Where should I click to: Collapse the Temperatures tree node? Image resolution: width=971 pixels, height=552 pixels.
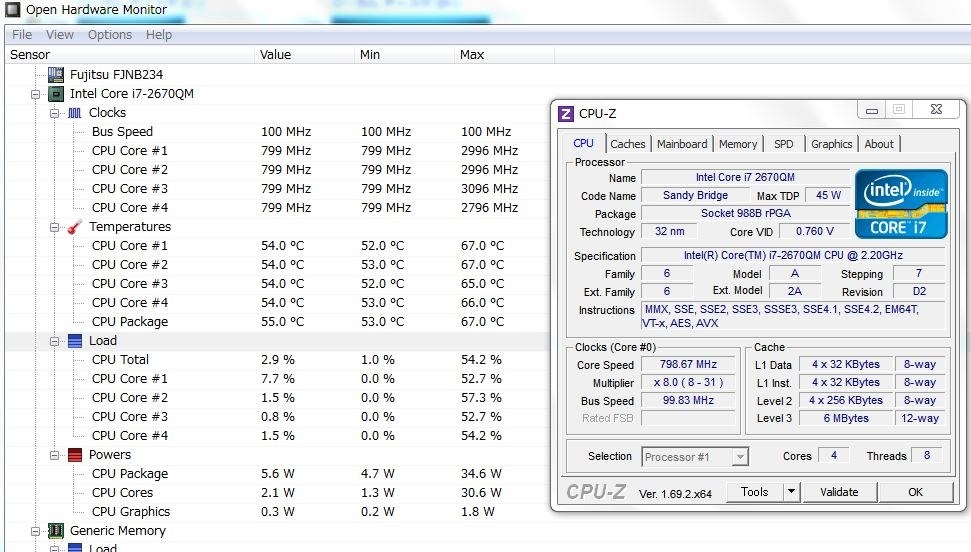click(x=54, y=227)
